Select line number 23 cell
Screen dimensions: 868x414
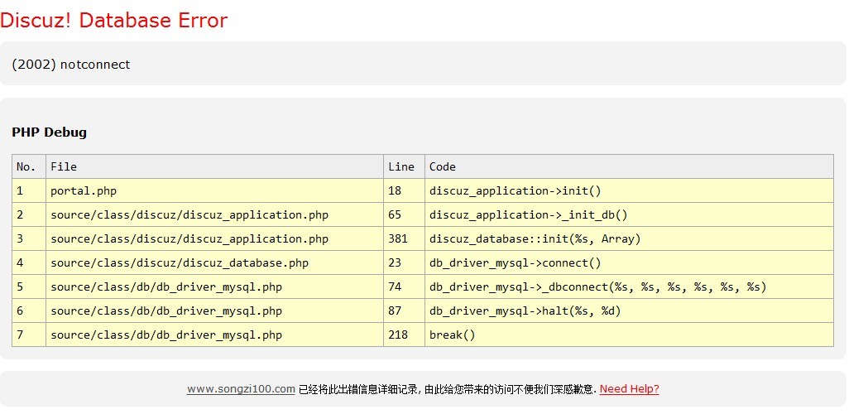tap(404, 262)
